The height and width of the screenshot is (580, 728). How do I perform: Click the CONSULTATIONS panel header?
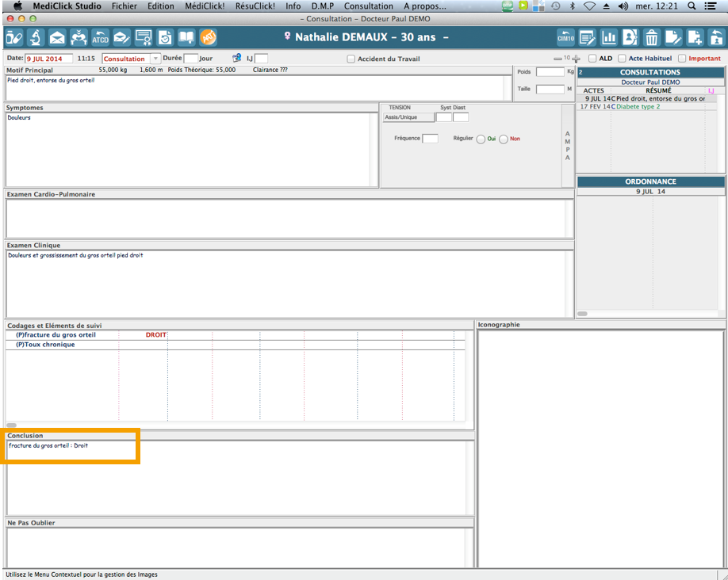(x=650, y=72)
